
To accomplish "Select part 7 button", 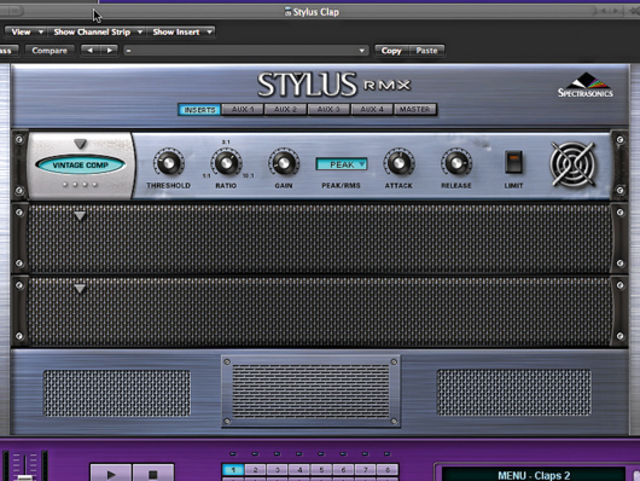I will point(366,470).
